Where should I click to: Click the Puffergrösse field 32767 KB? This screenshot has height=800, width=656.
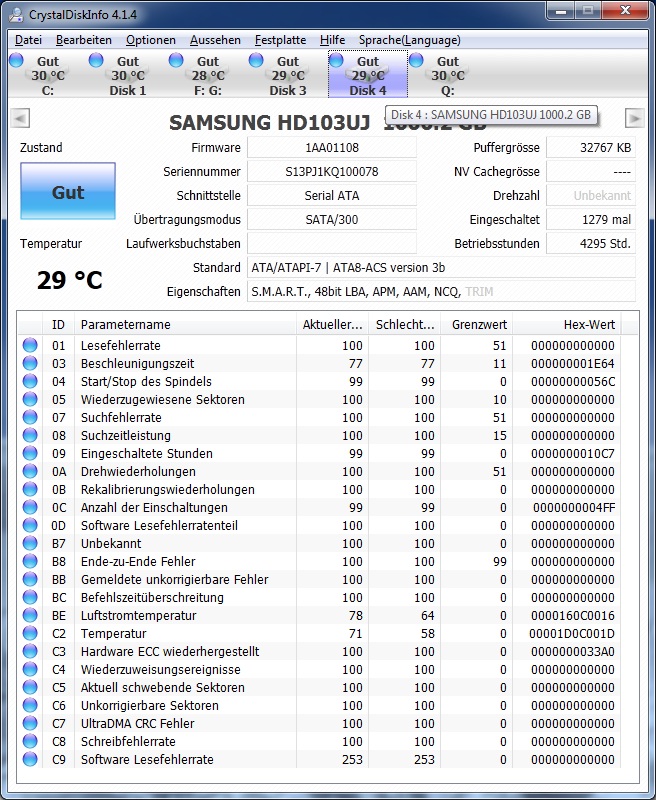[x=591, y=147]
